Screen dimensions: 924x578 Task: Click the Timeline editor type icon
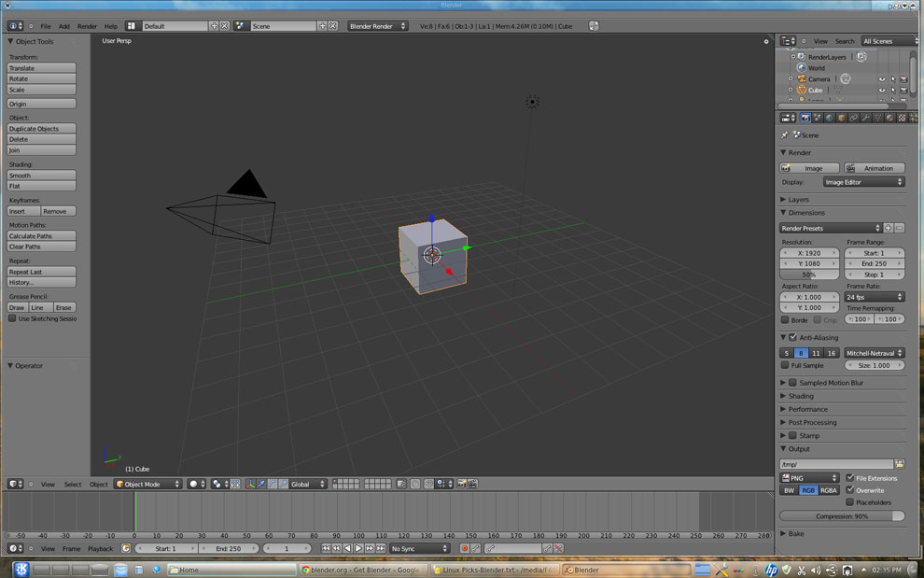click(x=15, y=548)
